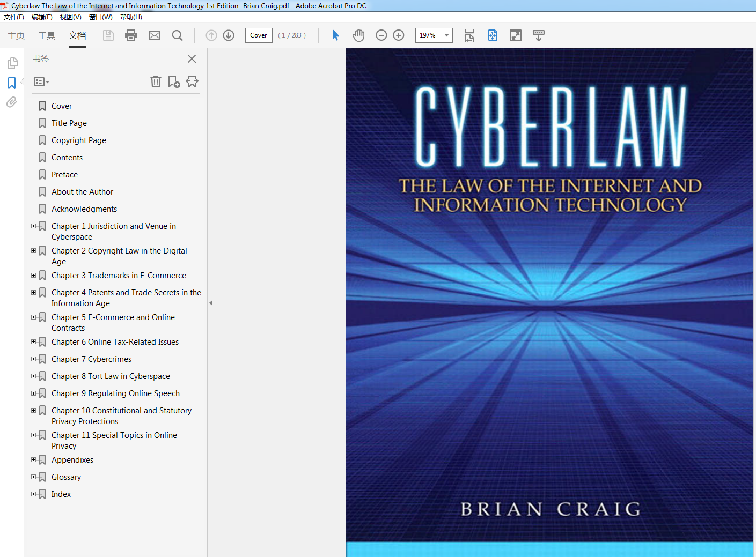Click the CYBERLAW cover page image
The height and width of the screenshot is (557, 756).
click(549, 302)
